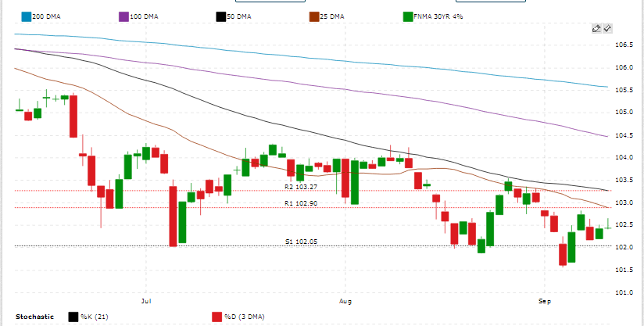This screenshot has width=644, height=326.
Task: Click the eraser icon on the chart
Action: pyautogui.click(x=596, y=28)
